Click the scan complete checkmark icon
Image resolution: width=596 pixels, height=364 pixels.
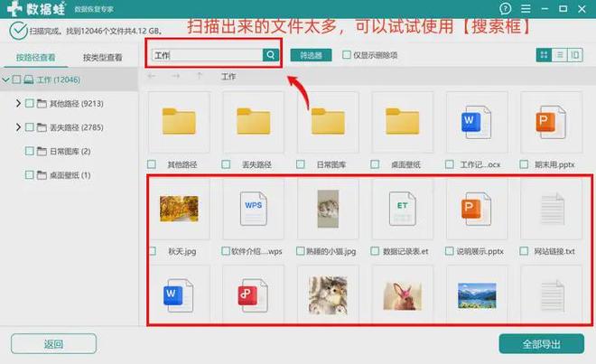click(18, 31)
